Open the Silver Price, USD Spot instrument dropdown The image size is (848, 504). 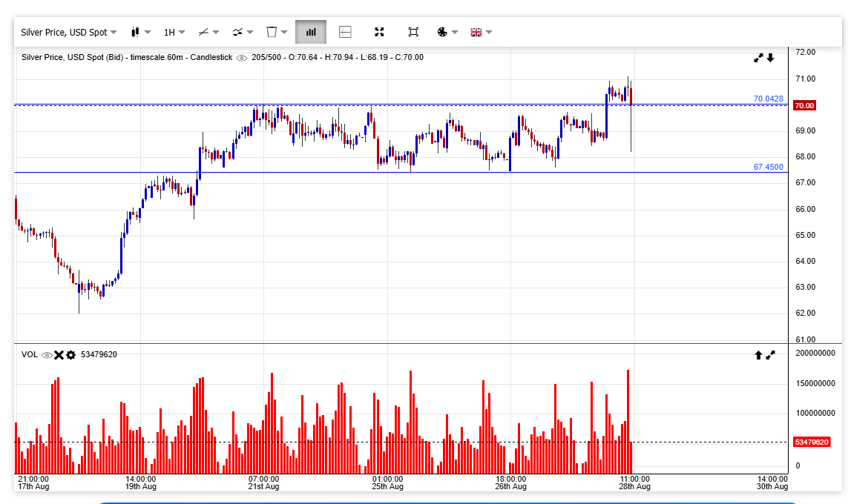69,33
